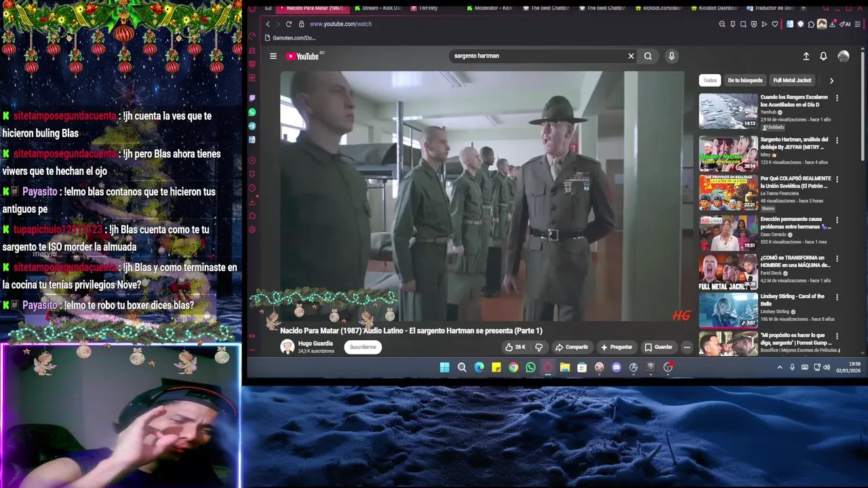
Task: Dislike the current video
Action: pos(539,347)
